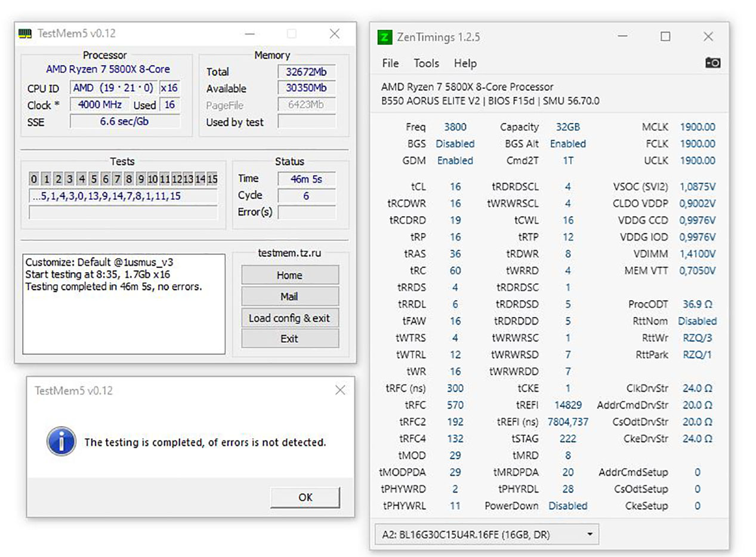Click the VDIMM value 1,4100V
The height and width of the screenshot is (557, 756).
pos(698,254)
